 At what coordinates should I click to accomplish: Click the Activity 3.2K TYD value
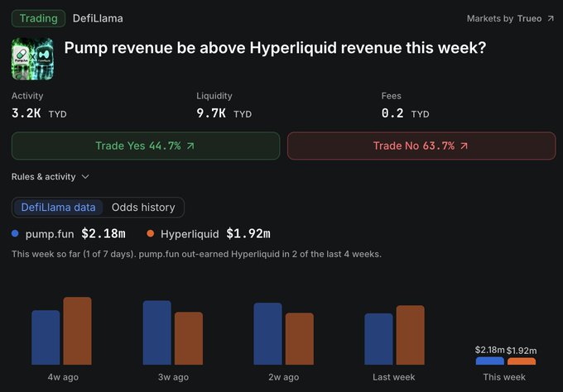39,113
